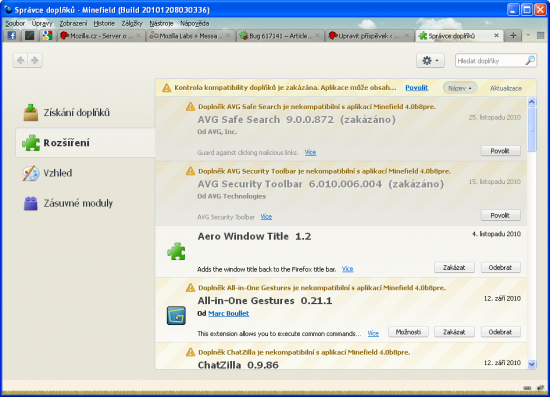Image resolution: width=550 pixels, height=397 pixels.
Task: Select Zásuvné moduly category
Action: click(85, 203)
